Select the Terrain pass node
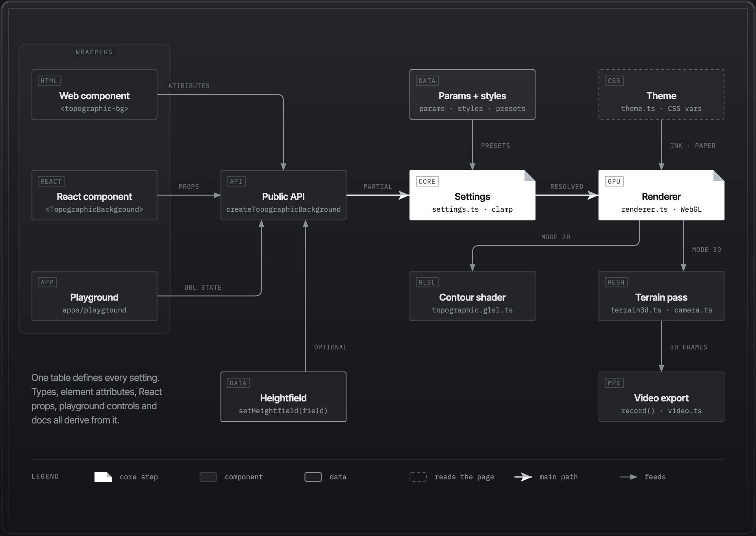This screenshot has height=536, width=756. [x=661, y=296]
